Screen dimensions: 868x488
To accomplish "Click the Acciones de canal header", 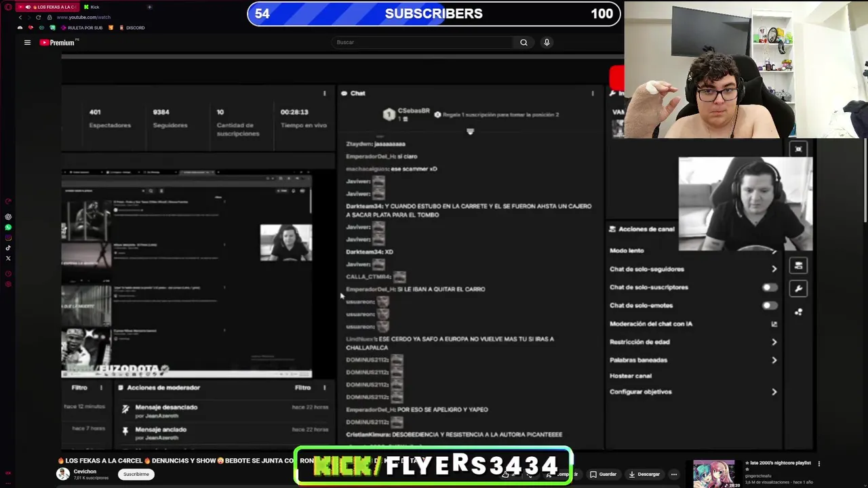I will tap(642, 229).
